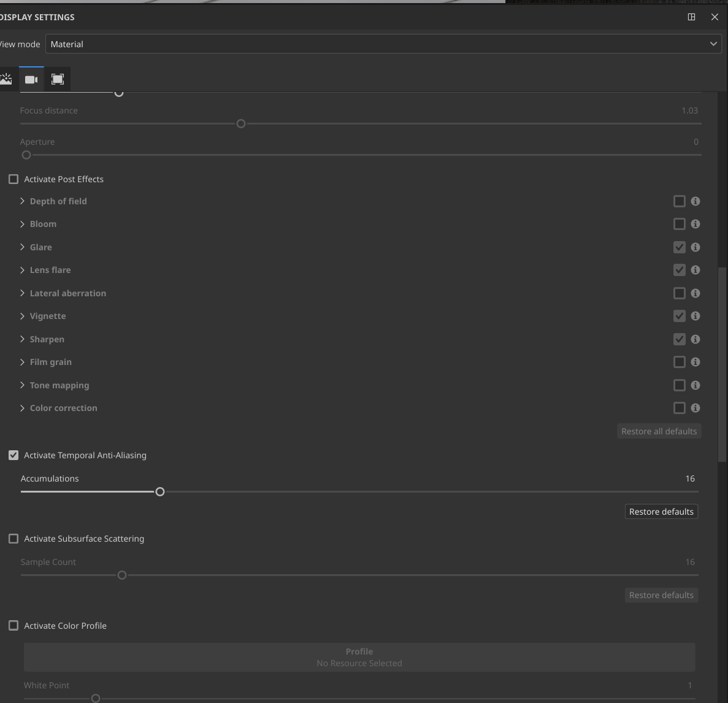
Task: Toggle the Depth of field checkbox
Action: (680, 201)
